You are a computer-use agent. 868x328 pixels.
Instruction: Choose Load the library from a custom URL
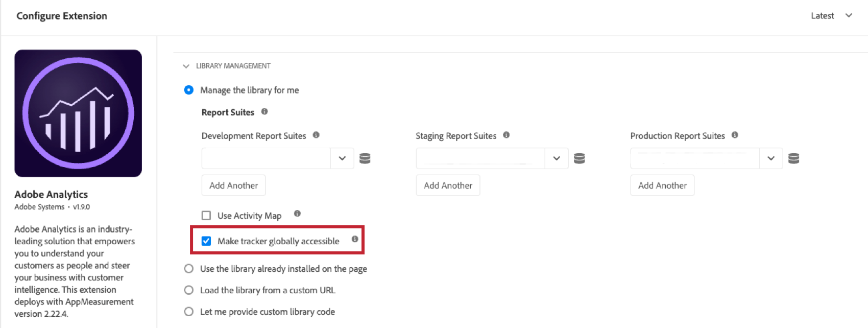pyautogui.click(x=189, y=290)
